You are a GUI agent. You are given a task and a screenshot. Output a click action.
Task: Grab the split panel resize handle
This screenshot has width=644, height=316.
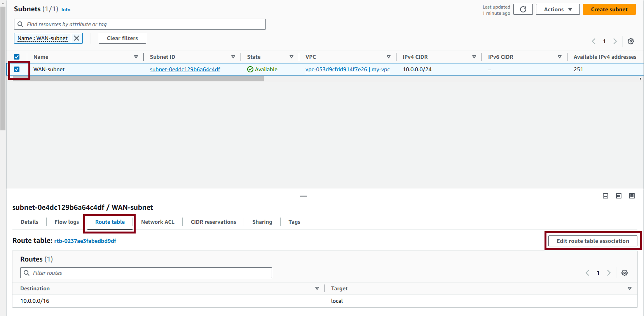click(x=304, y=196)
